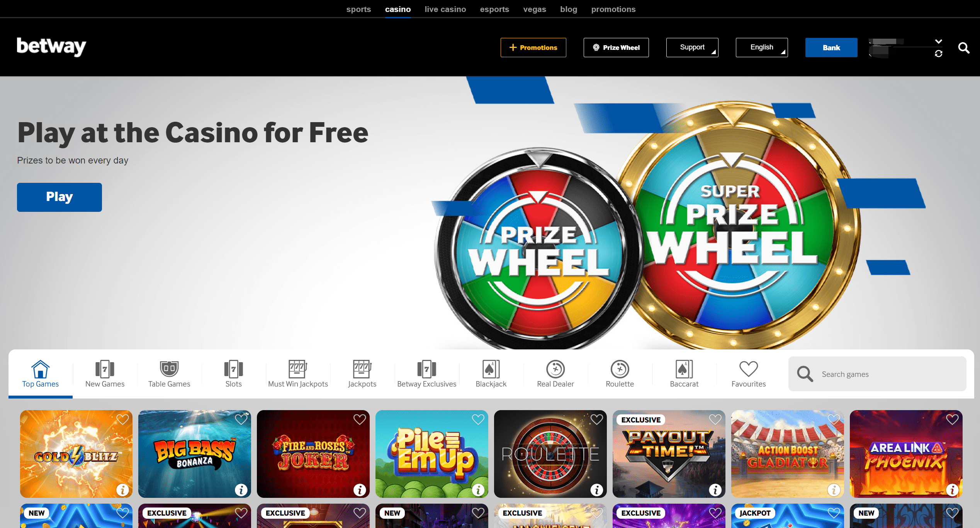
Task: Open the Bank button
Action: click(831, 48)
